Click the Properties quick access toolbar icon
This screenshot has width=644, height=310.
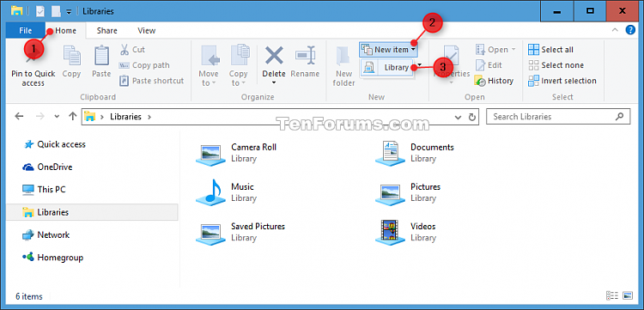[x=39, y=11]
